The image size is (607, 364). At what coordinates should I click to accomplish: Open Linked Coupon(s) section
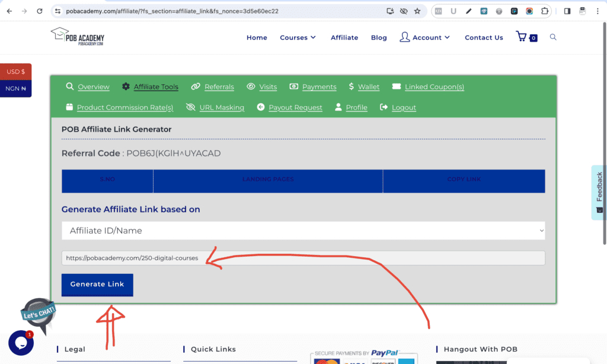click(x=435, y=87)
